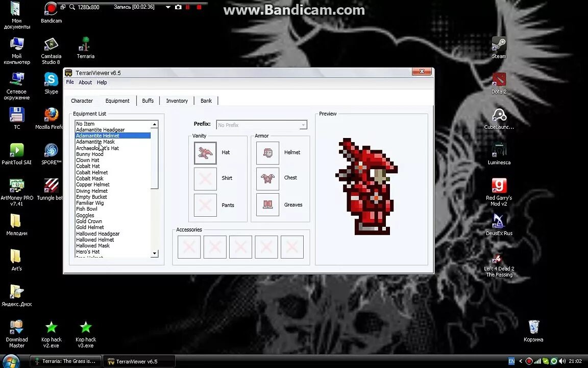Image resolution: width=588 pixels, height=368 pixels.
Task: Select the Armor Helmet slot
Action: click(267, 153)
